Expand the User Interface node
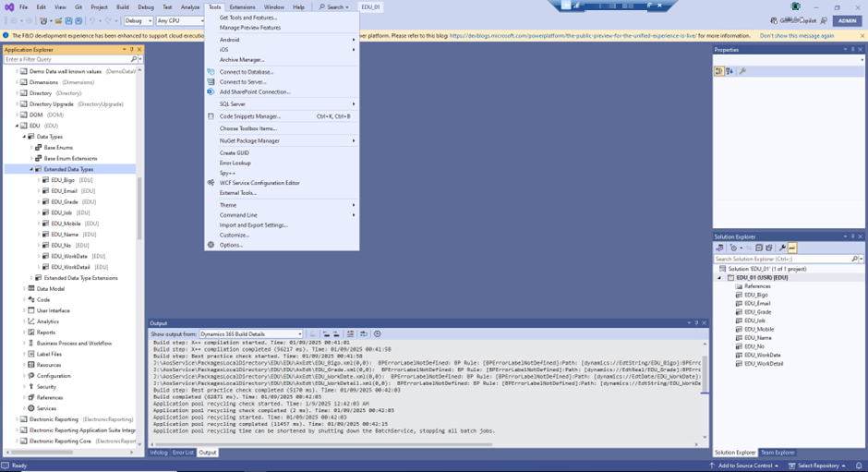868x472 pixels. pos(24,310)
